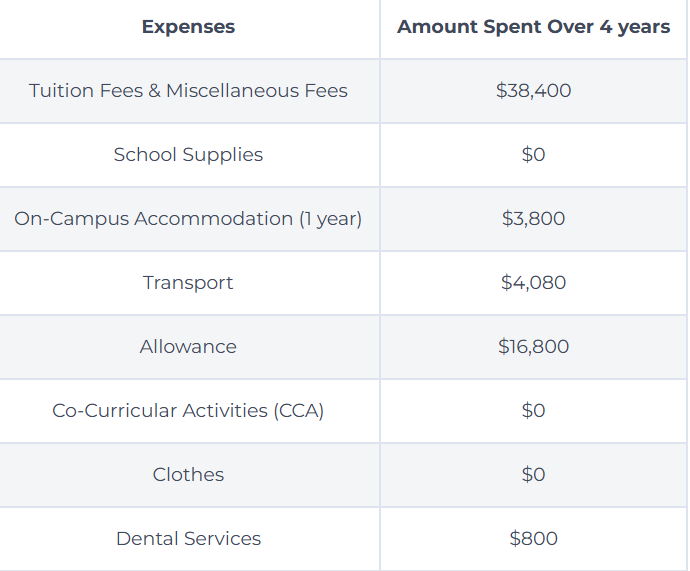This screenshot has width=690, height=571.
Task: Click the $800 dental amount
Action: point(533,539)
